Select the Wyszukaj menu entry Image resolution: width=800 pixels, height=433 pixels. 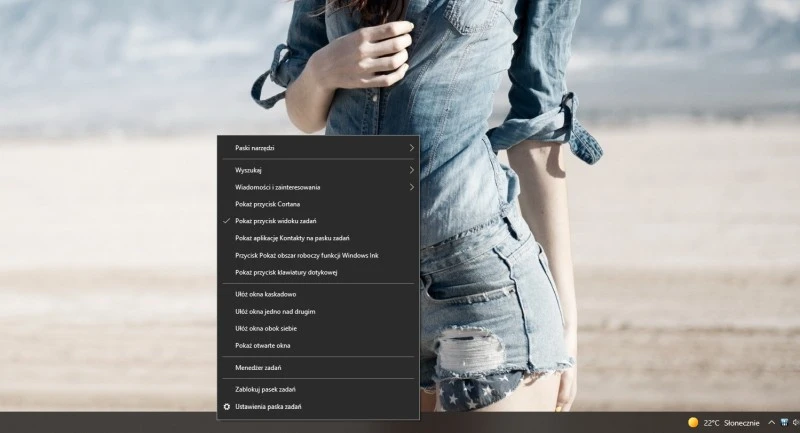click(x=318, y=170)
